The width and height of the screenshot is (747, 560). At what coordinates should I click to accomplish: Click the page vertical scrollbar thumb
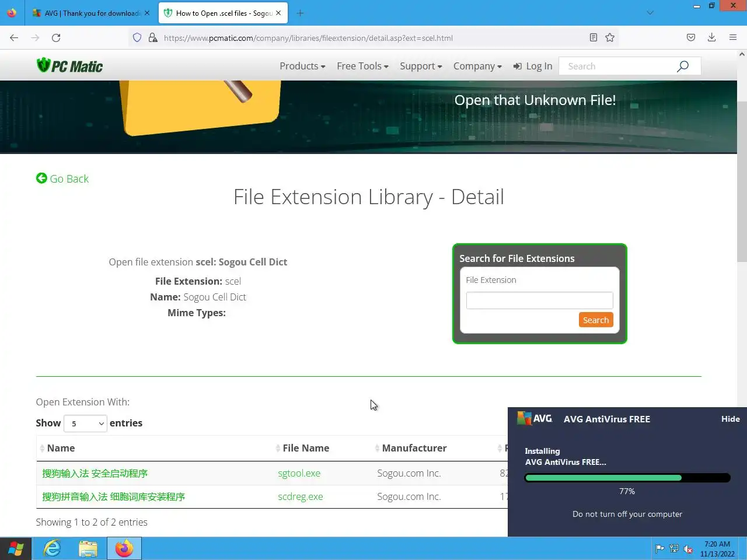[x=742, y=181]
